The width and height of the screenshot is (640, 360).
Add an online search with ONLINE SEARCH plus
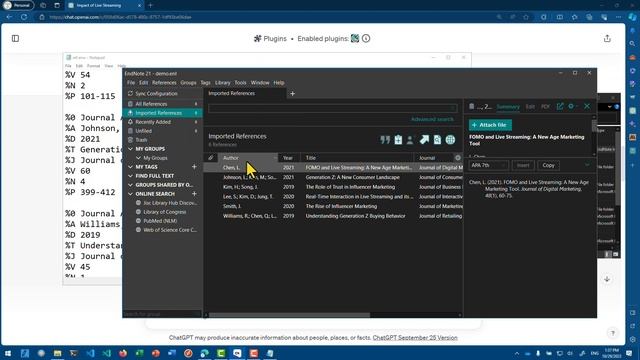(194, 193)
